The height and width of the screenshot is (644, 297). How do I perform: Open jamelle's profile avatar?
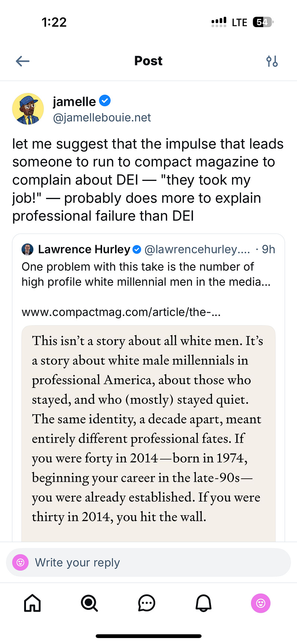28,109
